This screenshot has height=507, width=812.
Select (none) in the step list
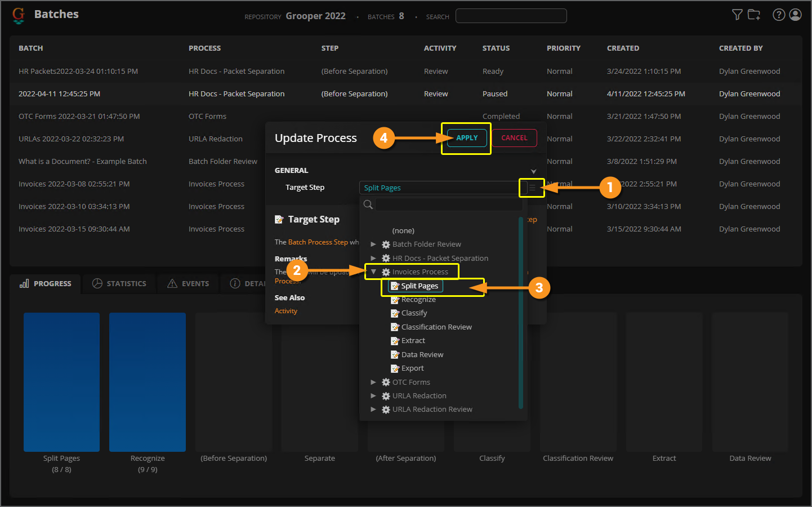click(x=403, y=230)
